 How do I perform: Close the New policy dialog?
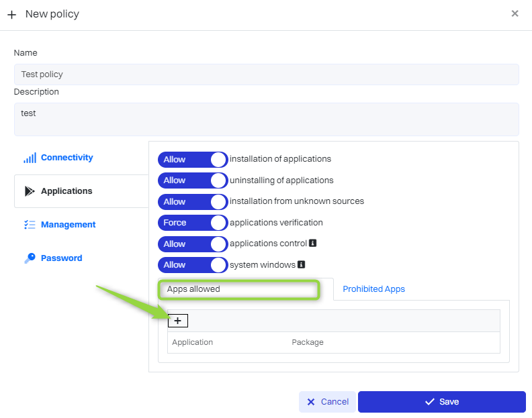tap(515, 13)
